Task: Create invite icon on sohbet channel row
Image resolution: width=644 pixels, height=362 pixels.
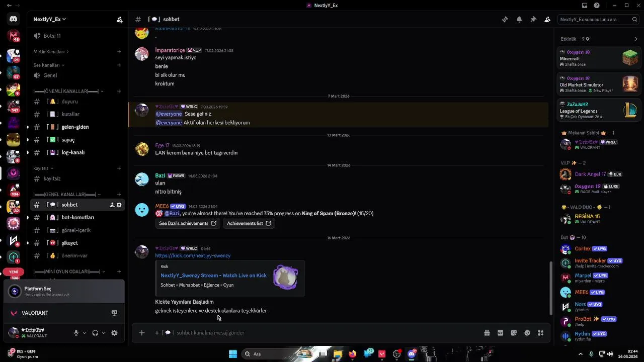Action: [112, 205]
